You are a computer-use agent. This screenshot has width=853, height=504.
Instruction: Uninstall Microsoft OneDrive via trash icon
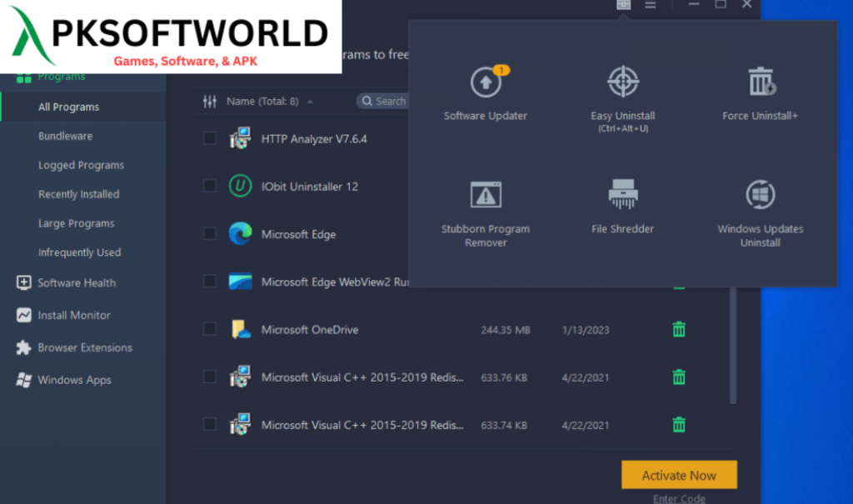tap(678, 329)
